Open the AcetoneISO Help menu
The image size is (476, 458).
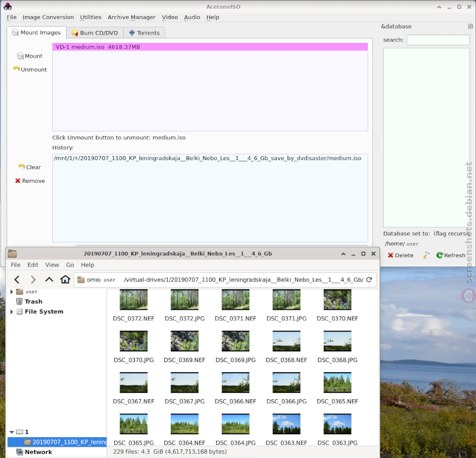point(213,17)
